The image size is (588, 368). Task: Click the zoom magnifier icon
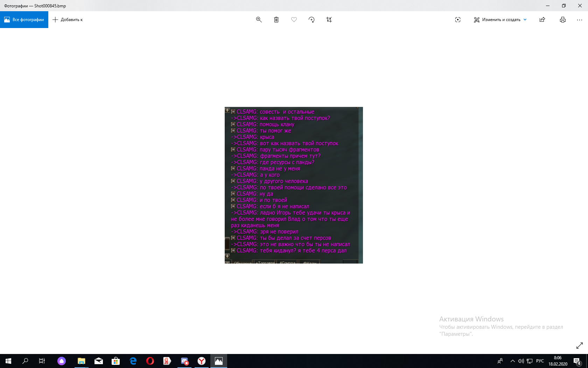pos(259,20)
